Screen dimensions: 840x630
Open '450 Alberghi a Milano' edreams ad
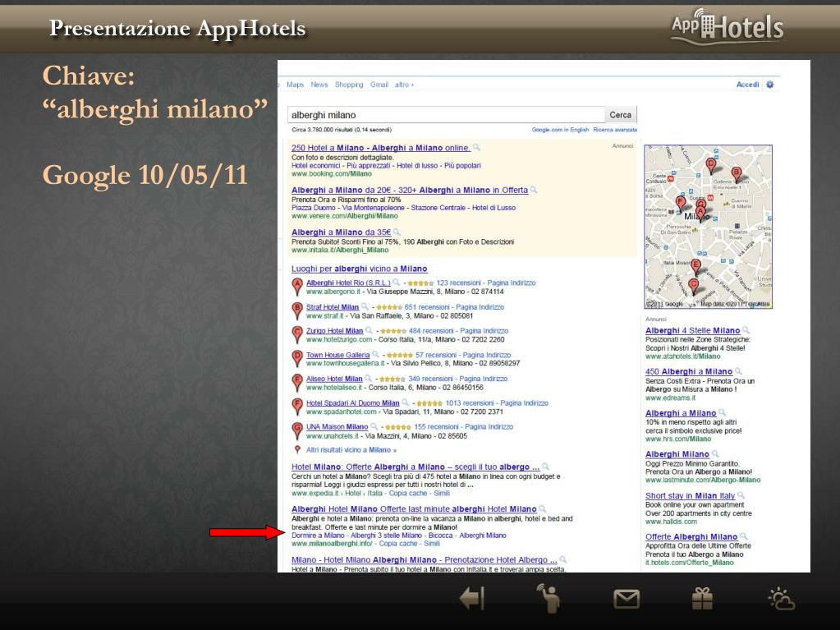point(689,371)
